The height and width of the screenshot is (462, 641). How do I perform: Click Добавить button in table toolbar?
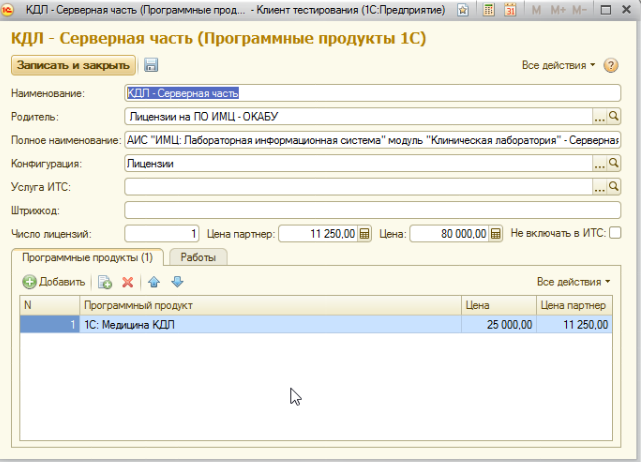click(x=54, y=282)
